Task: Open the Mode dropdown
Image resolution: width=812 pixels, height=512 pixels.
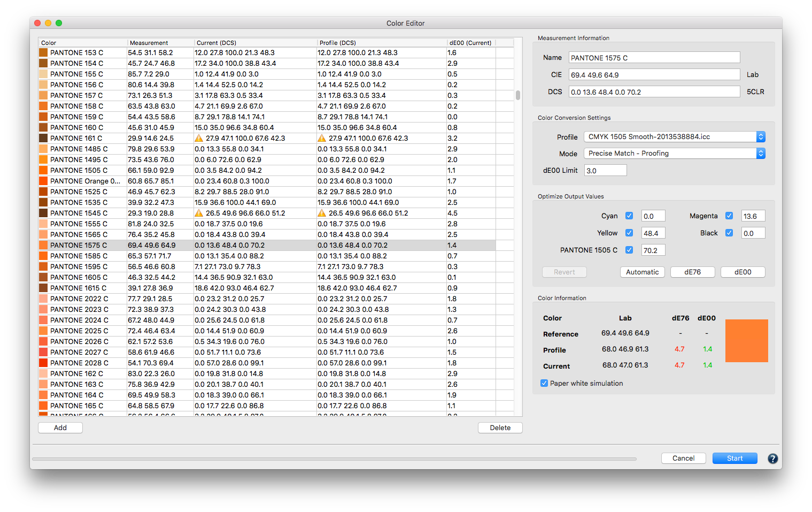Action: pos(675,154)
